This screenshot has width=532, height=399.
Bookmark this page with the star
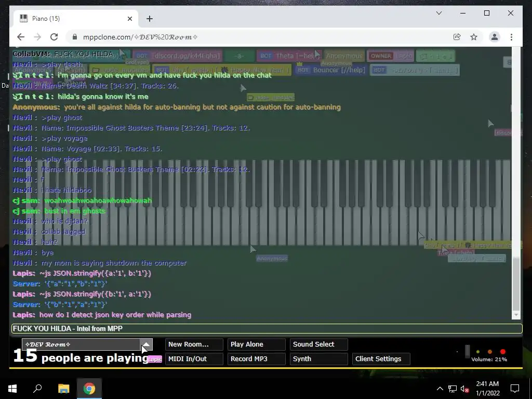point(474,37)
